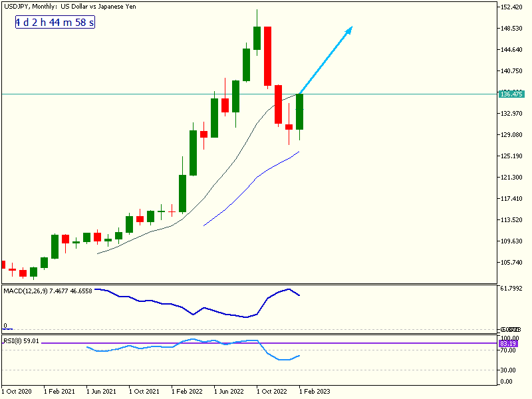Click the 70.00 RSI scale label
The width and height of the screenshot is (532, 399).
point(507,350)
